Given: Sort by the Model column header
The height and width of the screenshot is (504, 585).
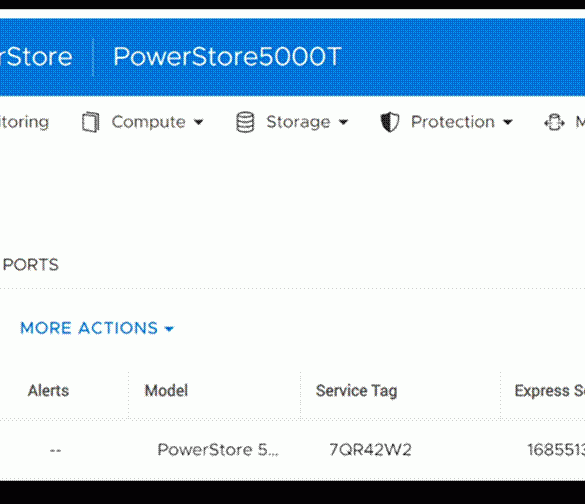Looking at the screenshot, I should [166, 391].
